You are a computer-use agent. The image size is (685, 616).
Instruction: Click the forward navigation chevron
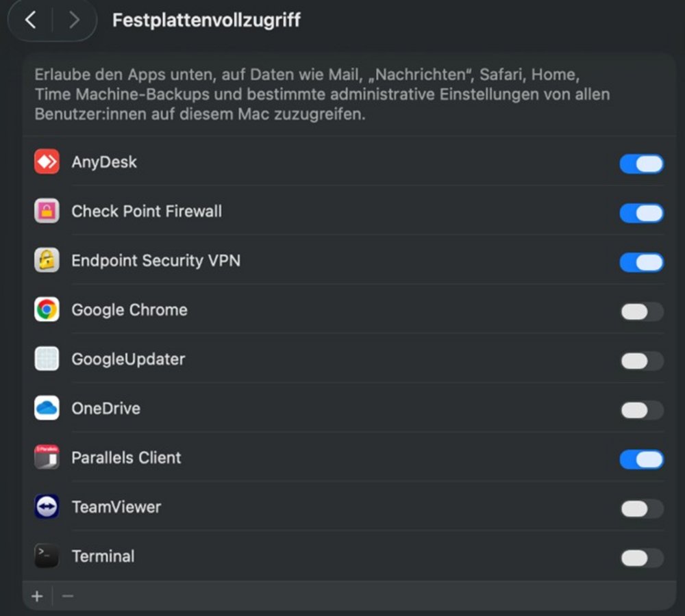point(74,20)
